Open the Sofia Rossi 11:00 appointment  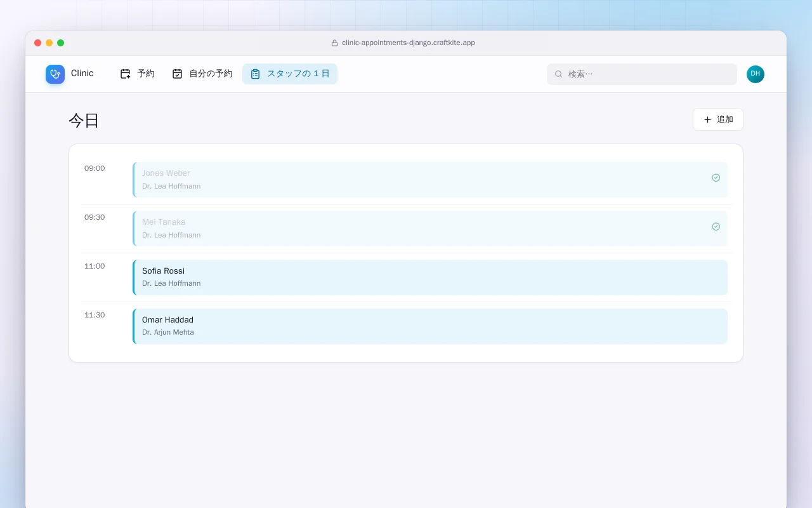(x=430, y=277)
